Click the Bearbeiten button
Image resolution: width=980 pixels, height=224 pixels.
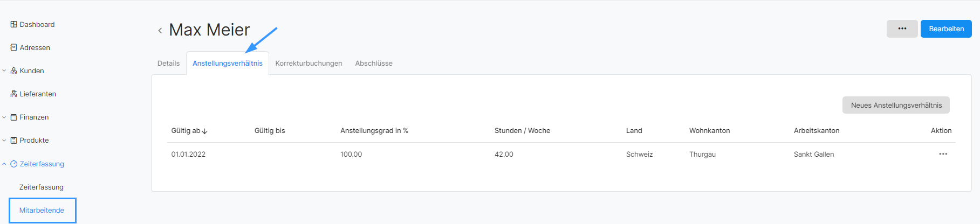(x=946, y=29)
